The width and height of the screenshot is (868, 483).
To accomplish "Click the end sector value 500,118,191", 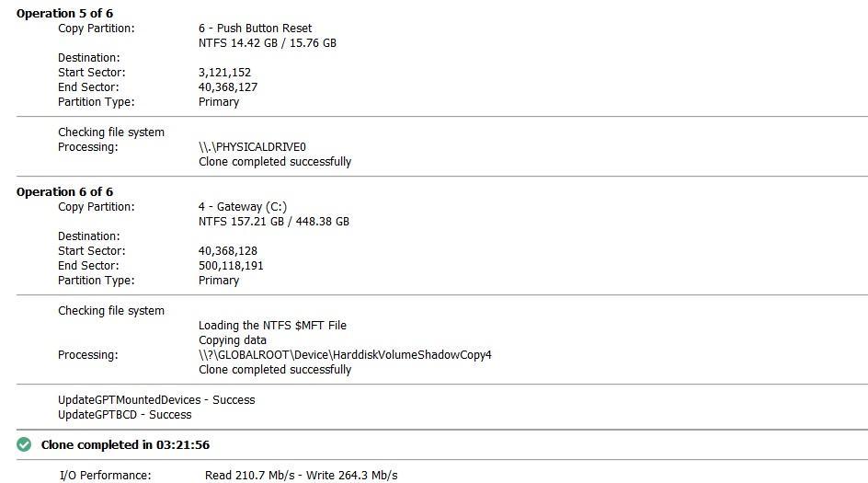I will (231, 265).
